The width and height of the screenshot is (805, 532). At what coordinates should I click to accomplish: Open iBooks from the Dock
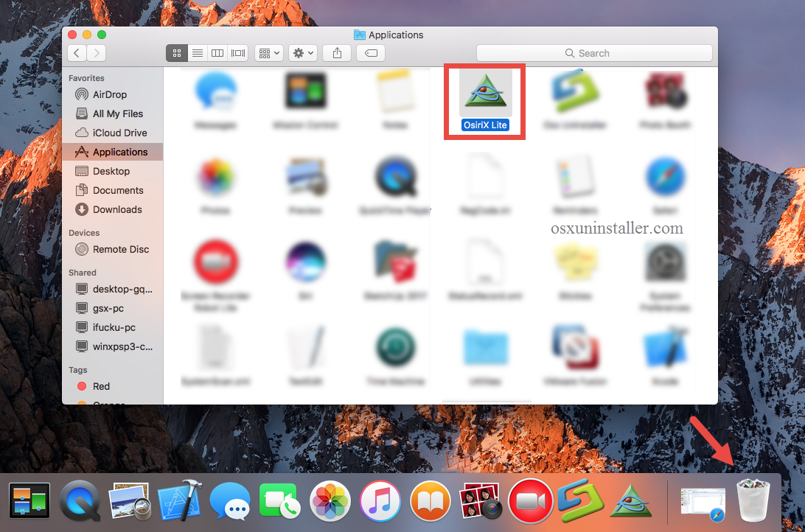tap(431, 501)
